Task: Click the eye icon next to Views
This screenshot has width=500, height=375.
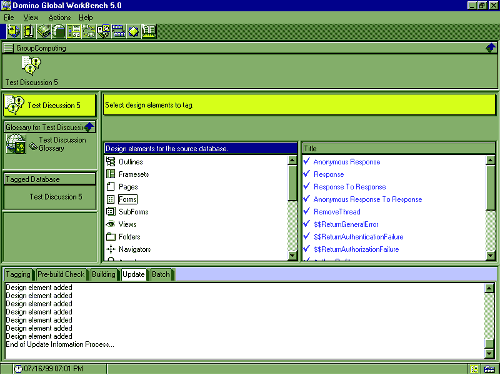Action: (110, 224)
